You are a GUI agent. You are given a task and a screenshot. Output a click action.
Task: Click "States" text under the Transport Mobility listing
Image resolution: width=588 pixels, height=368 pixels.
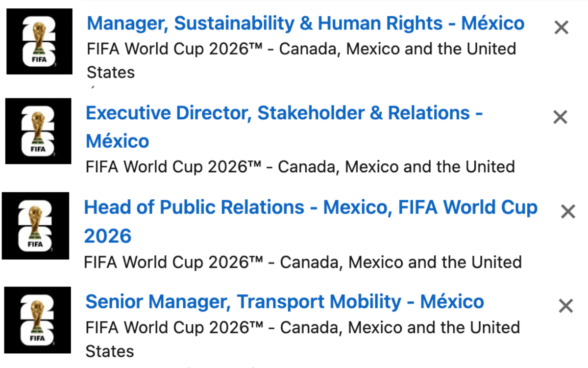(110, 351)
